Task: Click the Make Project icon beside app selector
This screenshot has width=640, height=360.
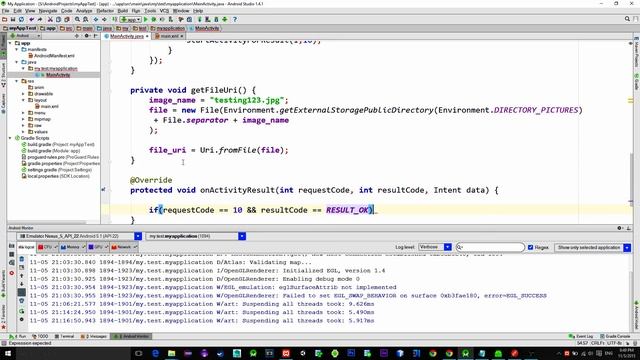Action: click(115, 19)
